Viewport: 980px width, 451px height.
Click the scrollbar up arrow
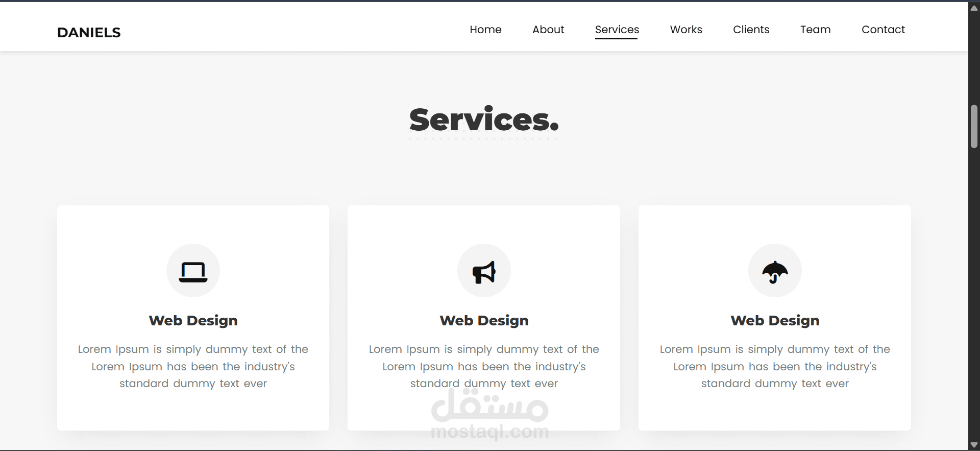tap(974, 8)
